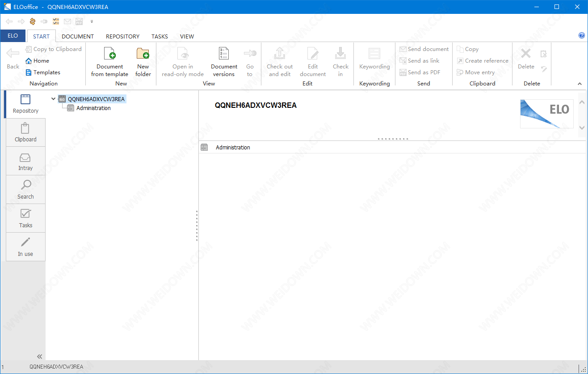
Task: Click Open in read-only mode
Action: pos(183,62)
